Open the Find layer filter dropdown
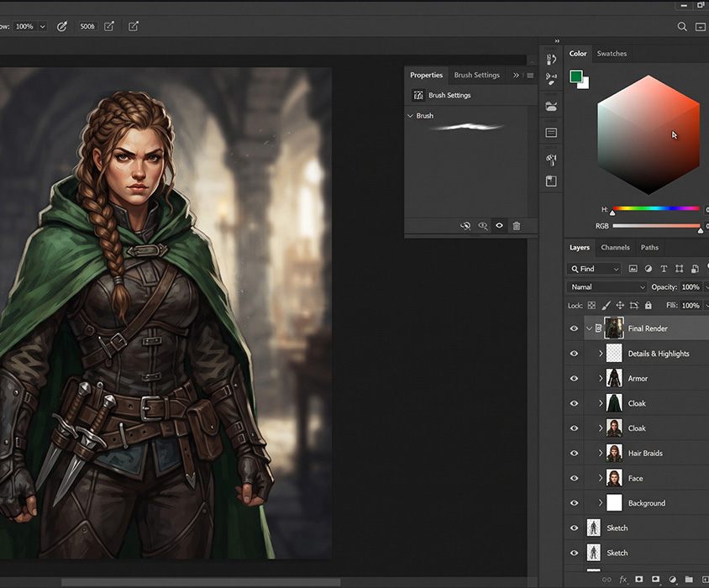Image resolution: width=709 pixels, height=588 pixels. [594, 269]
